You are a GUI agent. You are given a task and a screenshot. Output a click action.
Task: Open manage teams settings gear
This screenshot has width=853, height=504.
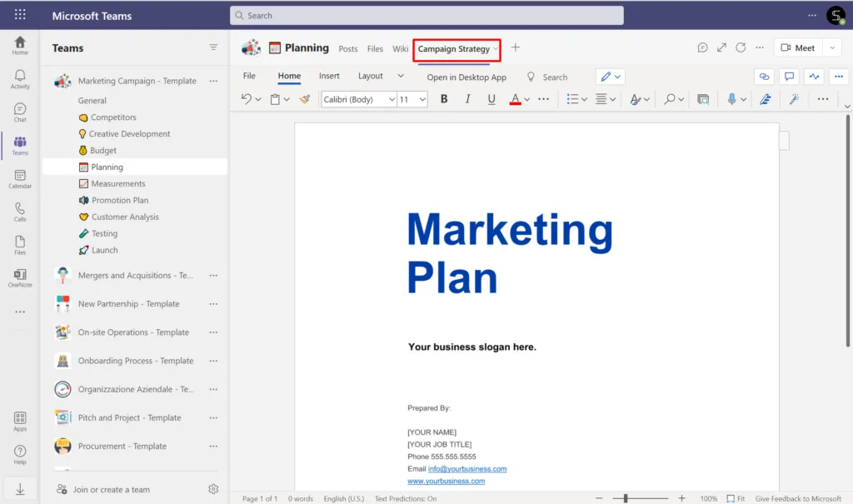tap(213, 489)
